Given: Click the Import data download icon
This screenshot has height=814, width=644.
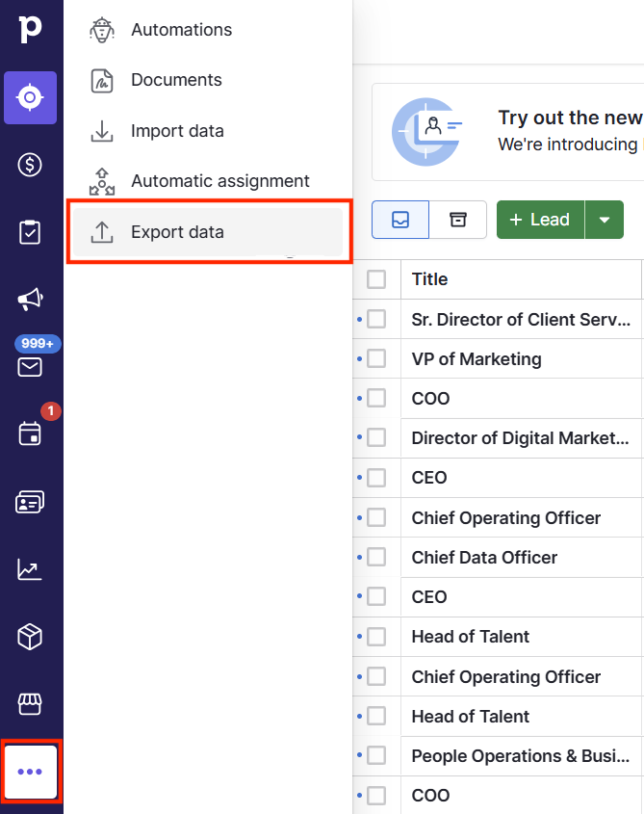Looking at the screenshot, I should pyautogui.click(x=102, y=131).
